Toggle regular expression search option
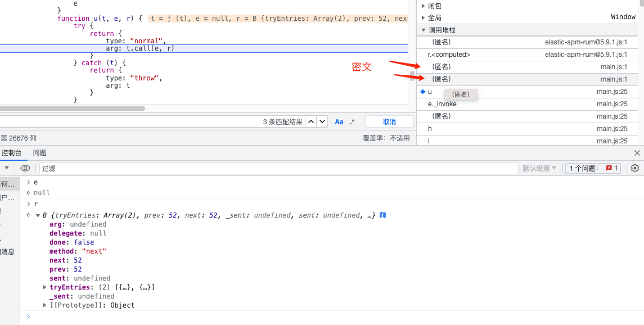The height and width of the screenshot is (325, 644). click(352, 121)
